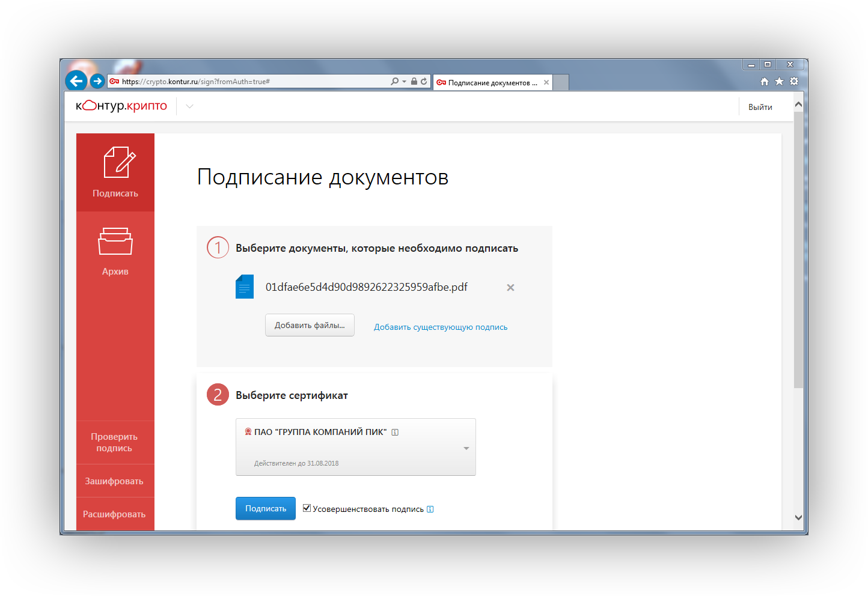The width and height of the screenshot is (868, 596).
Task: Select the Подписание документов browser tab
Action: point(492,82)
